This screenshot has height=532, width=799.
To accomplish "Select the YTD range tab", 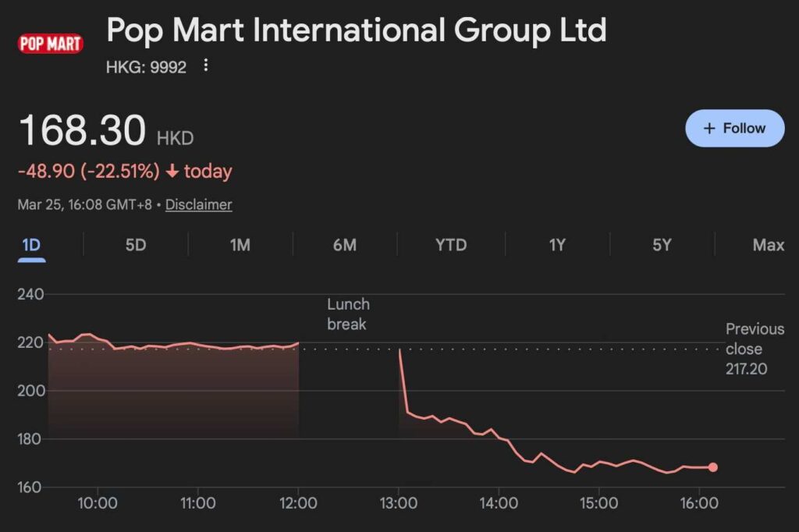I will coord(451,245).
